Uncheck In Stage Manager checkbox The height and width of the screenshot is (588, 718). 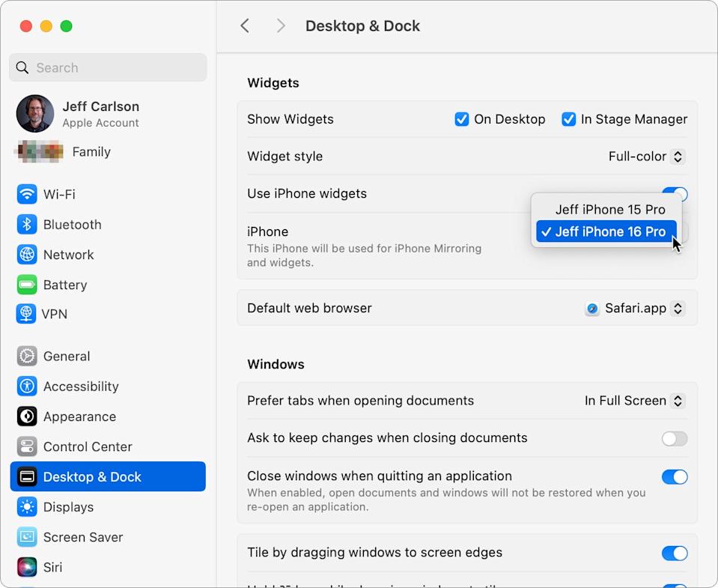click(568, 119)
